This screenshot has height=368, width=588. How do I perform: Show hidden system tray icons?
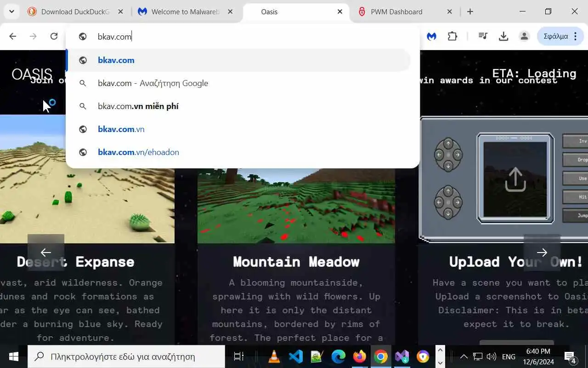tap(464, 356)
